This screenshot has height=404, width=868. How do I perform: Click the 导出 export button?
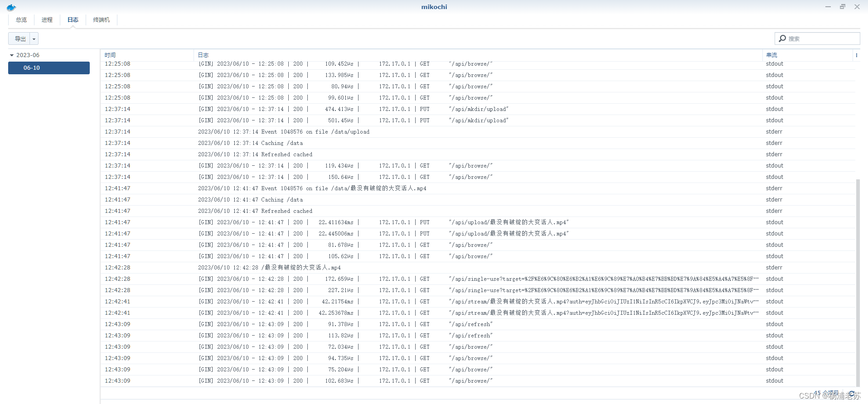click(19, 39)
